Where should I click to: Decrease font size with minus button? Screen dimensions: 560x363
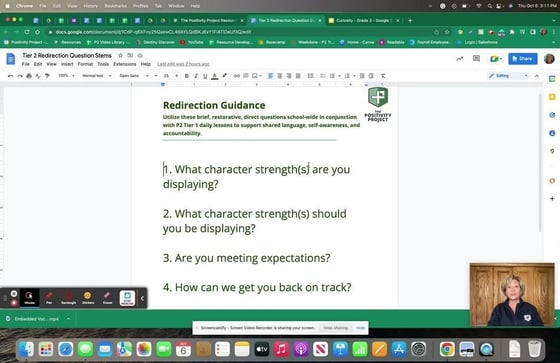coord(156,76)
